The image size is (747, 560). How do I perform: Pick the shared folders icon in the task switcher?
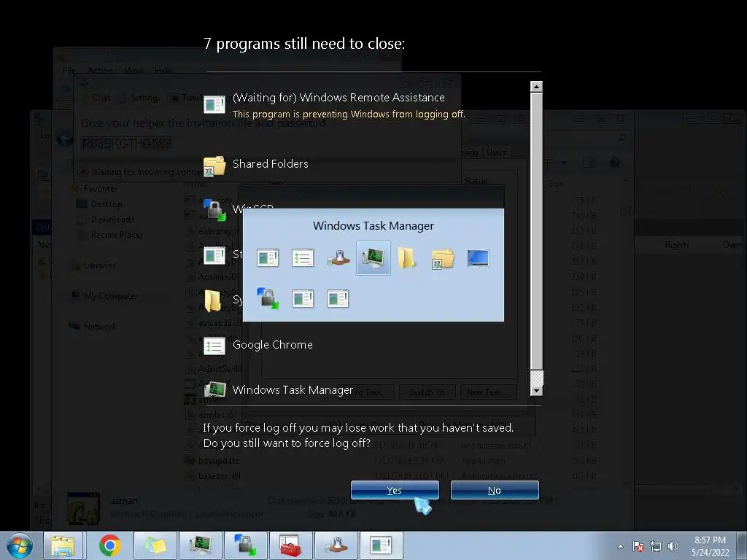tap(443, 258)
